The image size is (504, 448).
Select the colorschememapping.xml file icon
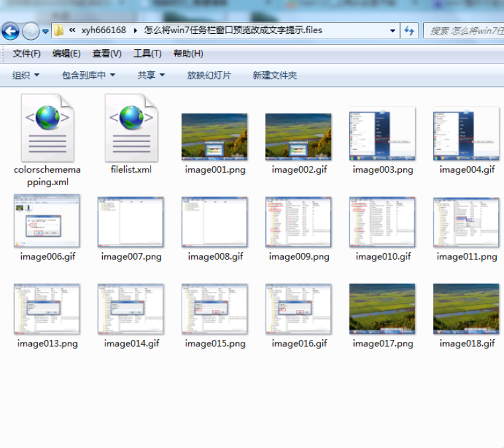[x=48, y=127]
